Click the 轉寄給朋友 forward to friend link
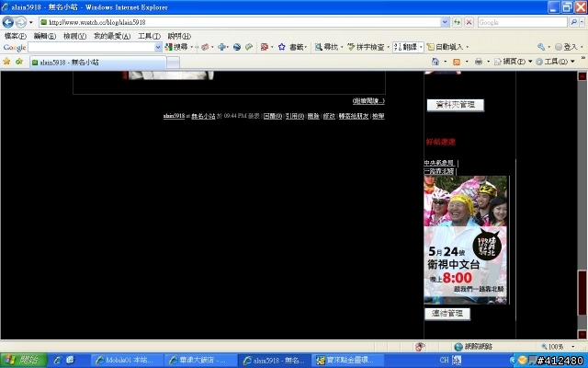Screen dimensions: 588x368 [x=354, y=117]
